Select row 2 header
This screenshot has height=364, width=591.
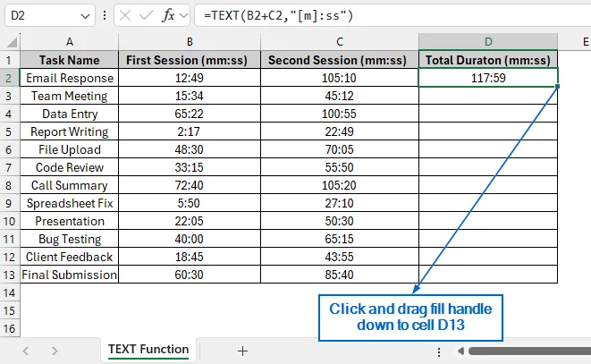pos(10,78)
